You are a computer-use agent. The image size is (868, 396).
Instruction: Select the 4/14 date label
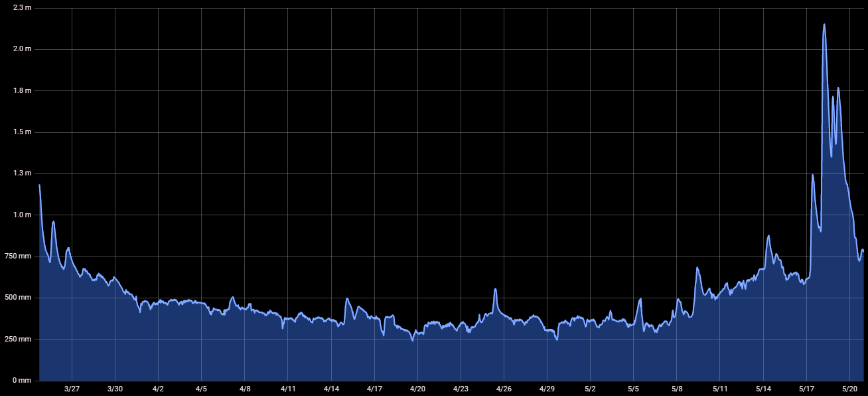click(x=331, y=389)
